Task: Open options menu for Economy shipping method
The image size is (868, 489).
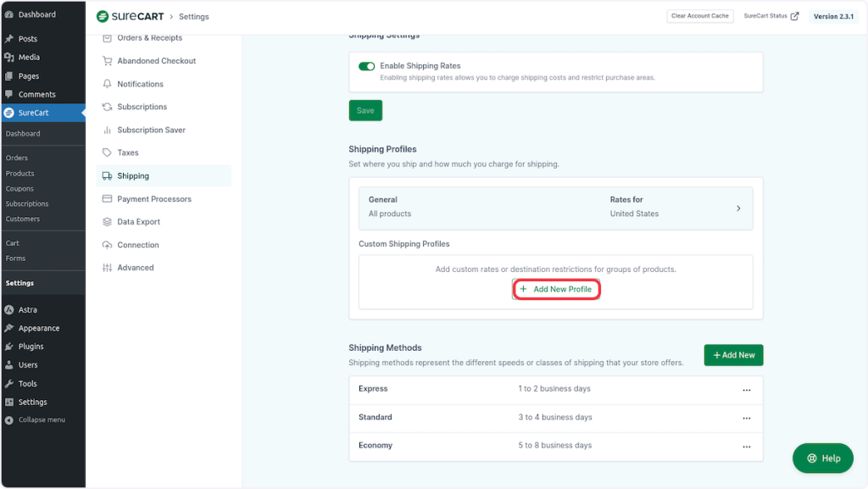Action: coord(746,446)
